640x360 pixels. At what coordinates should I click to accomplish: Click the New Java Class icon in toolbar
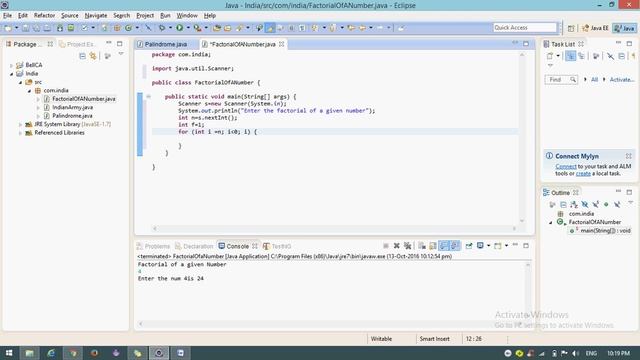point(129,28)
